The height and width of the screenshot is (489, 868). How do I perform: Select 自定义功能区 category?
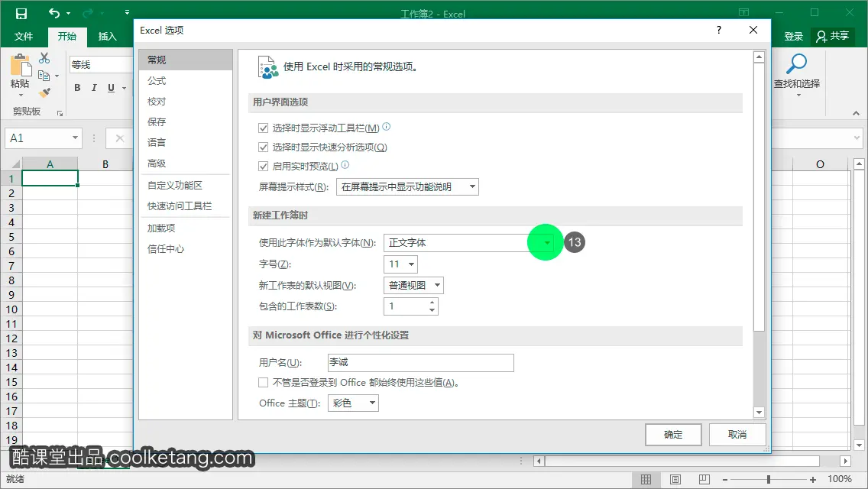click(x=186, y=186)
